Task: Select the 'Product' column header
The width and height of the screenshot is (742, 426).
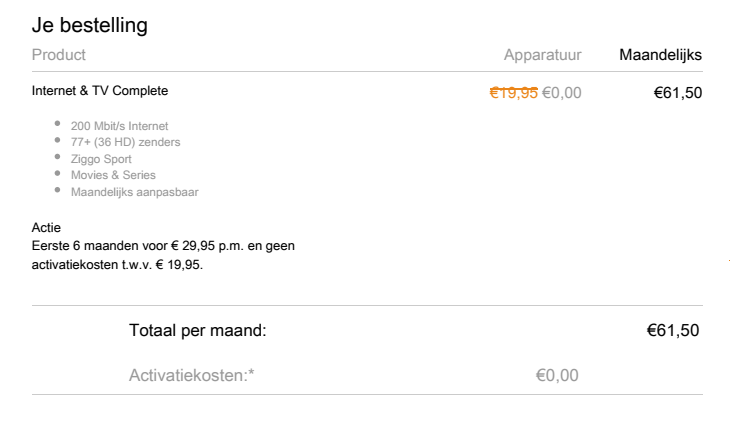Action: (x=59, y=54)
